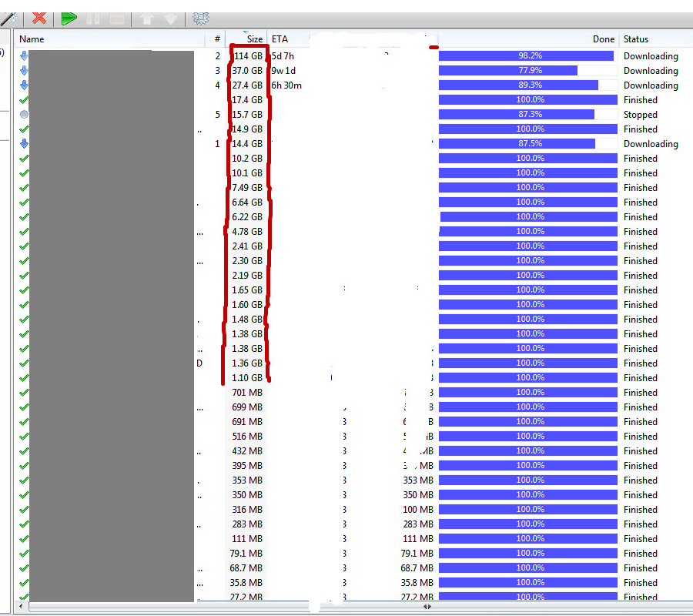Click the Move Down Queue arrow

point(171,18)
